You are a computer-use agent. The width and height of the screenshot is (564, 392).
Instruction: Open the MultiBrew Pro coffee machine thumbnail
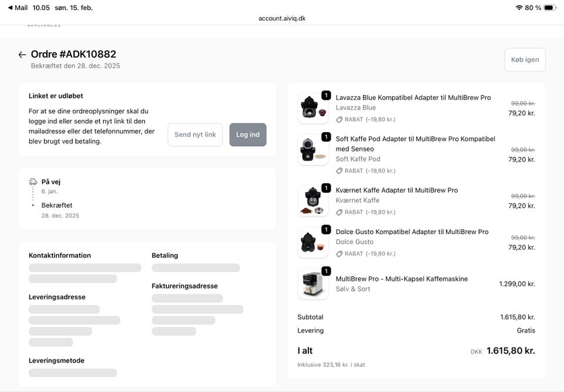pyautogui.click(x=313, y=284)
